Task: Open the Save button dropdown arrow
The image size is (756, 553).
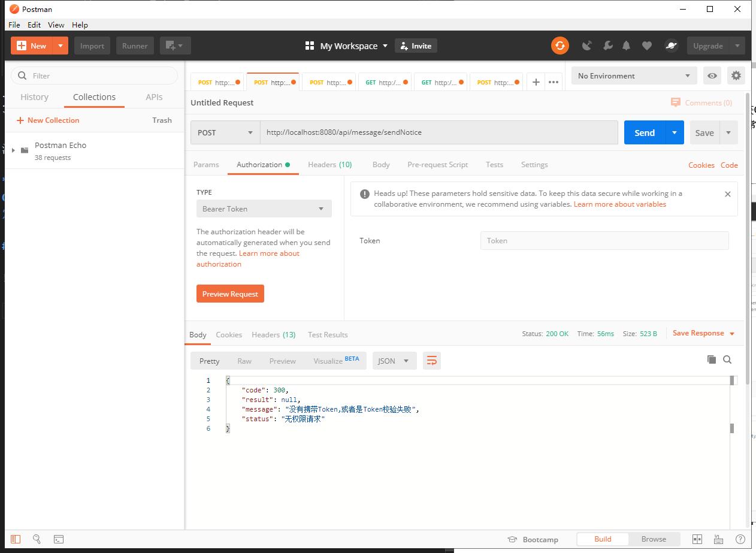Action: (x=728, y=132)
